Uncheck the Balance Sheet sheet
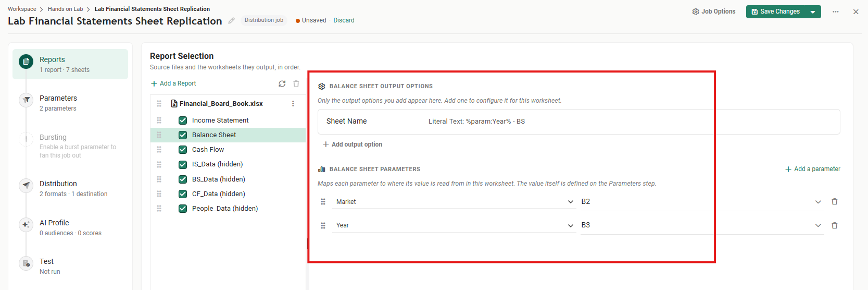Viewport: 868px width, 290px height. click(183, 135)
